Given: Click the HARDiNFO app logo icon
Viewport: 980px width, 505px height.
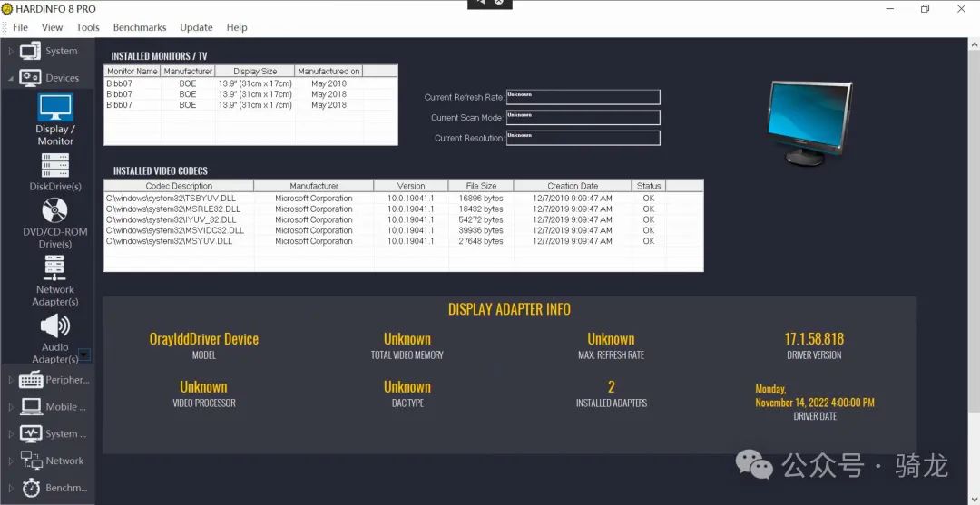Looking at the screenshot, I should coord(7,9).
